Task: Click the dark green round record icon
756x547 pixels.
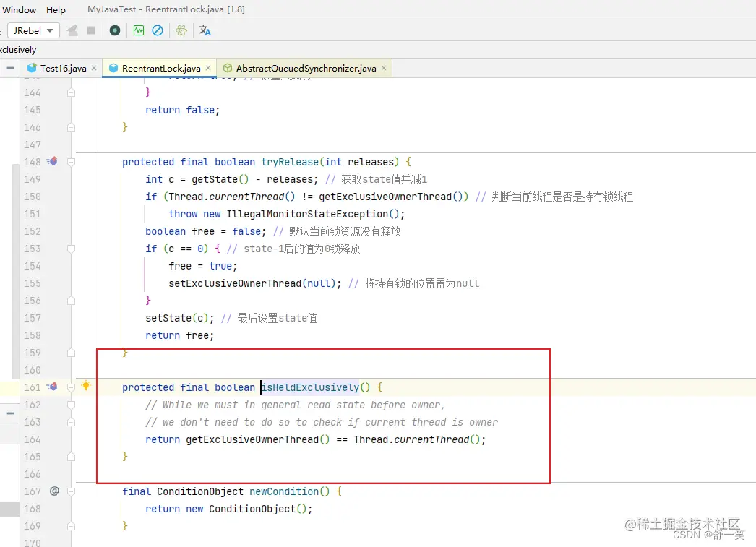Action: point(115,30)
